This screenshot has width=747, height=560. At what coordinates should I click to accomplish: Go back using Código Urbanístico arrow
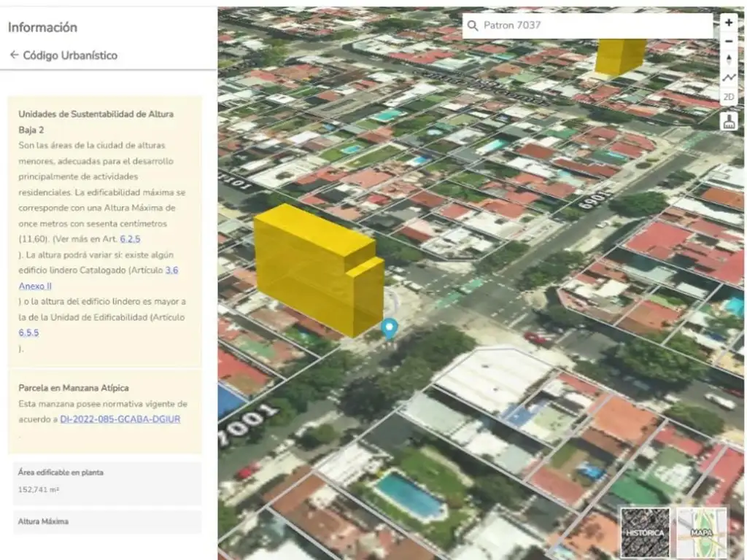(x=14, y=55)
